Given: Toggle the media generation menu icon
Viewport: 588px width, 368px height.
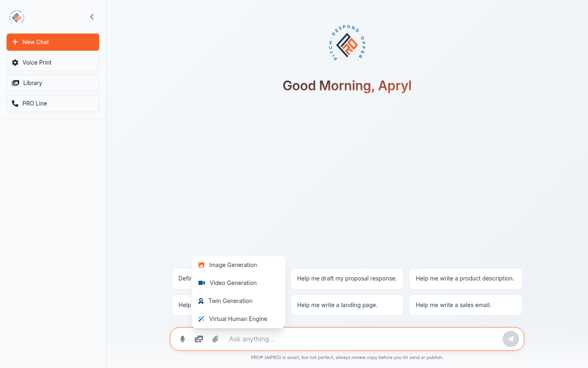Looking at the screenshot, I should click(199, 339).
